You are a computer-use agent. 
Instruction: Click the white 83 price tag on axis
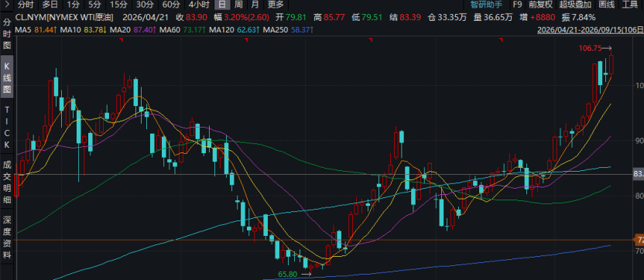(639, 175)
